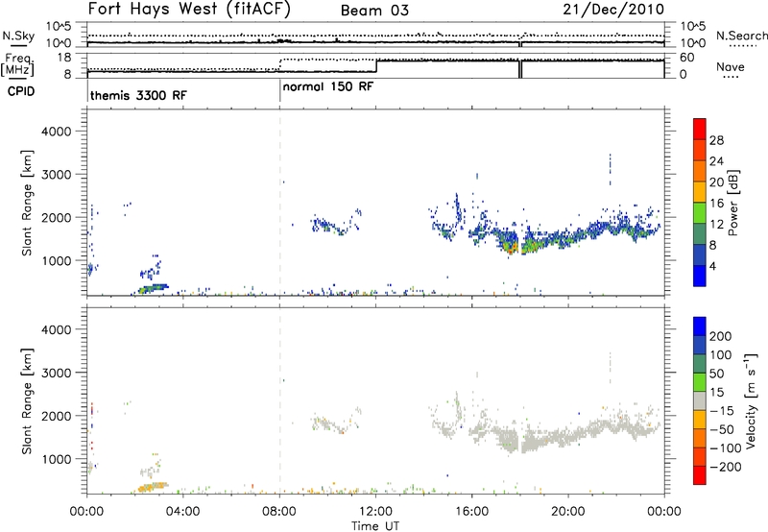
Task: Click the 'Velocity [m s-1]' colorbar title
Action: coord(751,400)
